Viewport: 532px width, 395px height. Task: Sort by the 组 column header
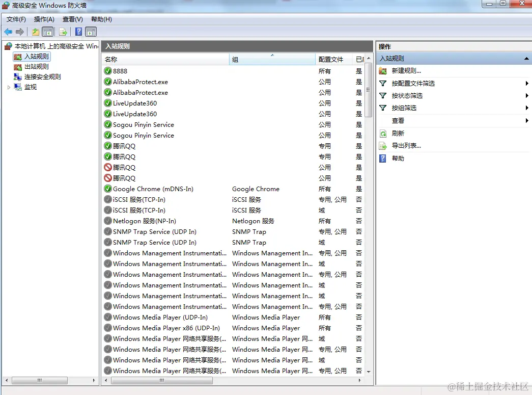point(272,60)
